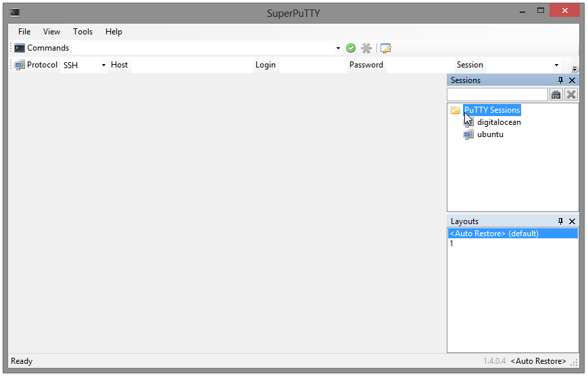Close the SuperPuTTY window
The height and width of the screenshot is (376, 588).
tap(565, 11)
